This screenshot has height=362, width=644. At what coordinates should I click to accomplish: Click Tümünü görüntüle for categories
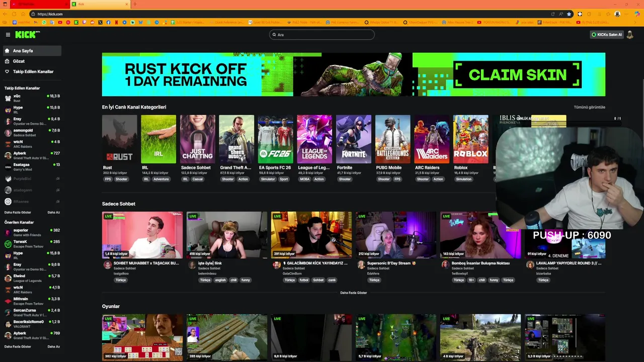[x=589, y=107]
